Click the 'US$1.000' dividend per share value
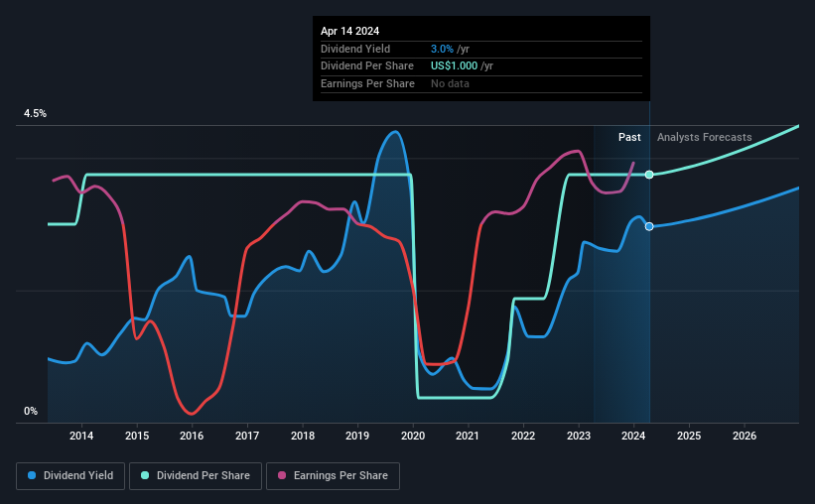815x504 pixels. tap(454, 66)
